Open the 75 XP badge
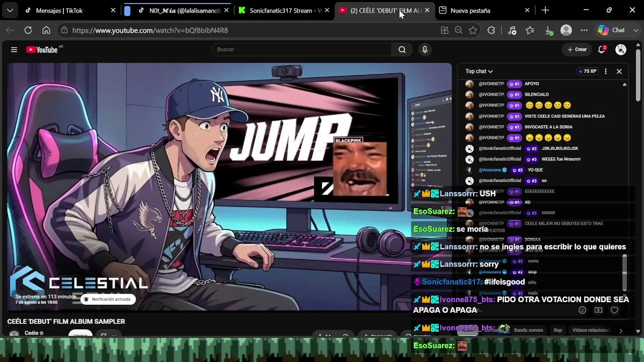The image size is (644, 362). 588,71
